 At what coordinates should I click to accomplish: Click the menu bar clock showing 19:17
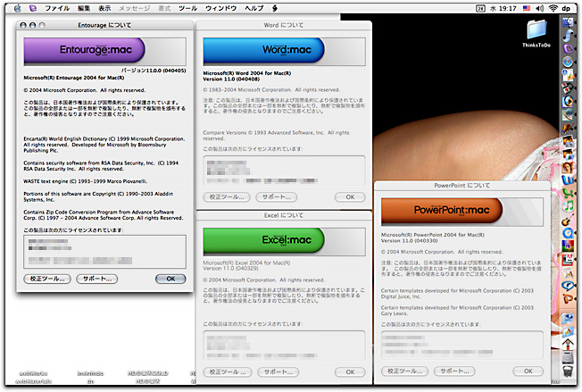505,7
